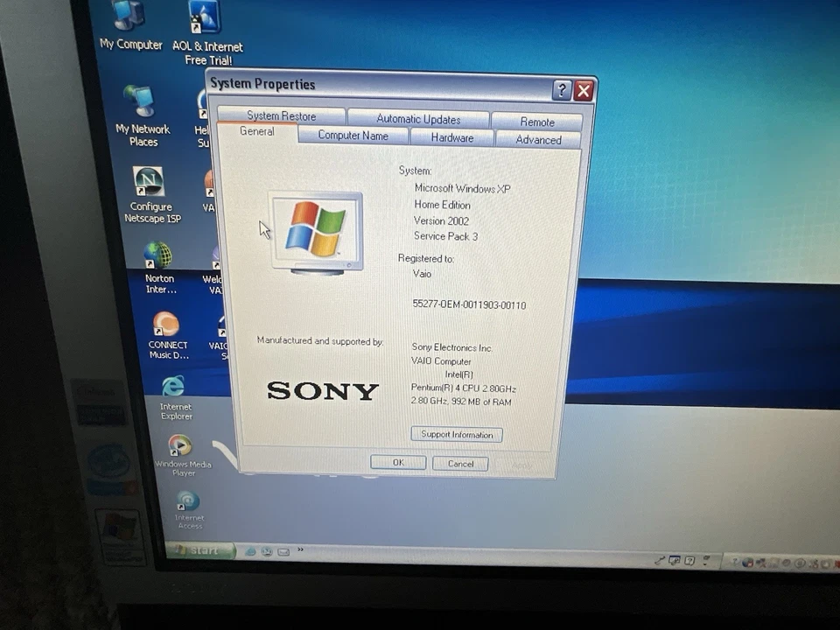This screenshot has width=840, height=630.
Task: Open Internet Explorer from Quick Launch
Action: 250,552
